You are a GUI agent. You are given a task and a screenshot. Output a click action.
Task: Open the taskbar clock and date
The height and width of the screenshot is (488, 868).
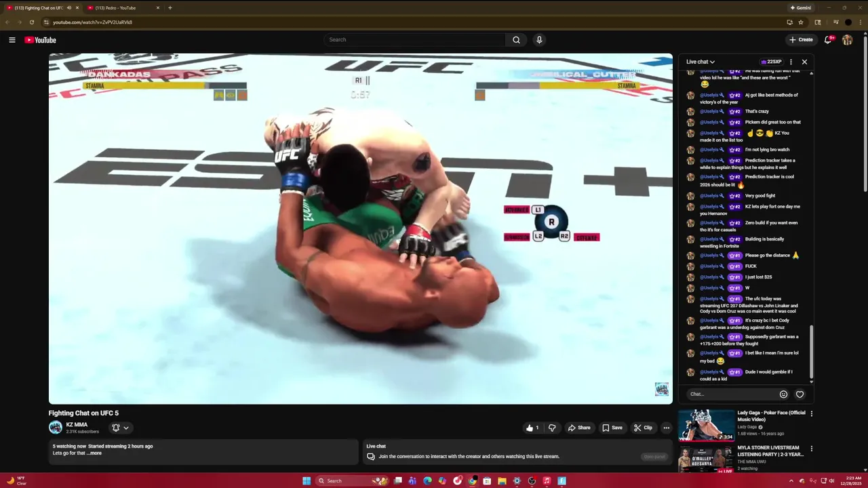click(x=852, y=481)
